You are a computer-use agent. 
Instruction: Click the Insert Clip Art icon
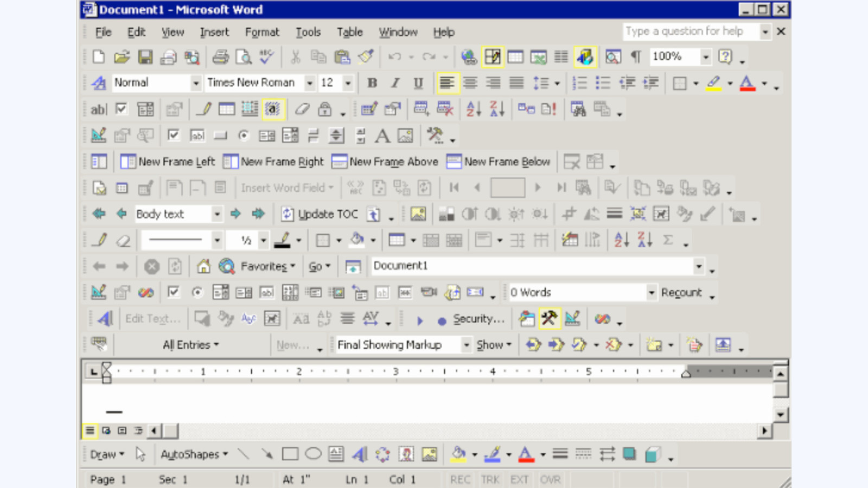(406, 454)
